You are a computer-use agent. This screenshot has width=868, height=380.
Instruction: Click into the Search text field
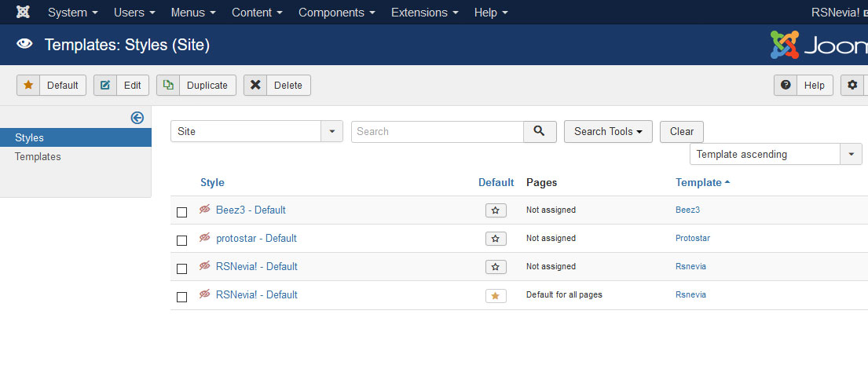[438, 132]
